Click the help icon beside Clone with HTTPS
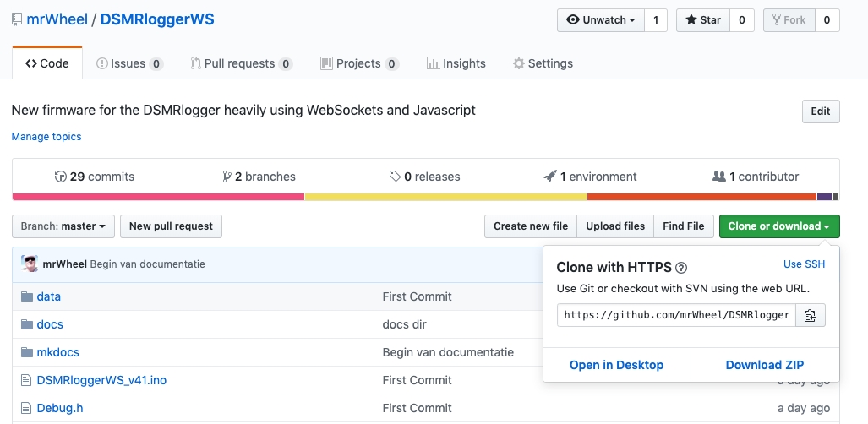 [x=681, y=268]
